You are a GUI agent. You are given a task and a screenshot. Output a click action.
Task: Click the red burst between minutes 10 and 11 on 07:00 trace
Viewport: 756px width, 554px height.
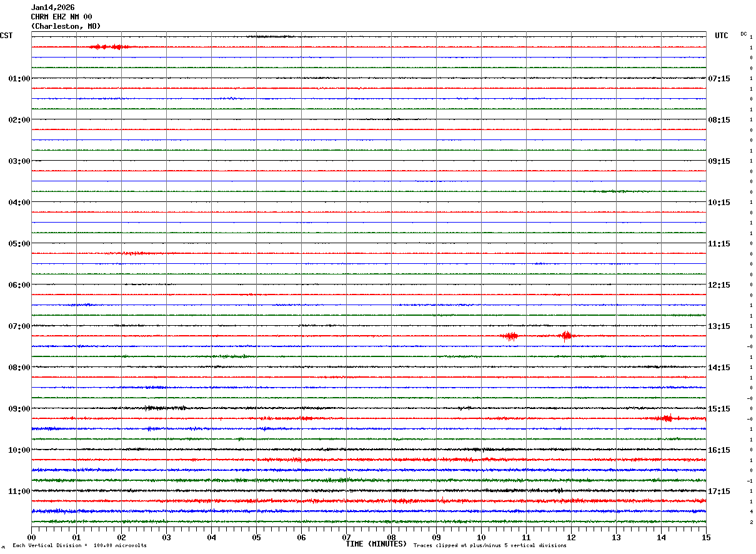pyautogui.click(x=510, y=336)
